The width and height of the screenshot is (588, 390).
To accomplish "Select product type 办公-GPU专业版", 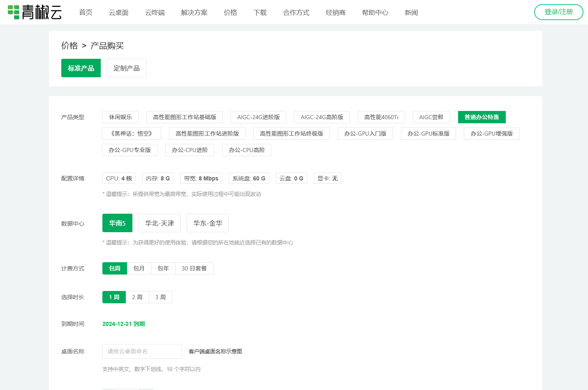I will point(130,150).
